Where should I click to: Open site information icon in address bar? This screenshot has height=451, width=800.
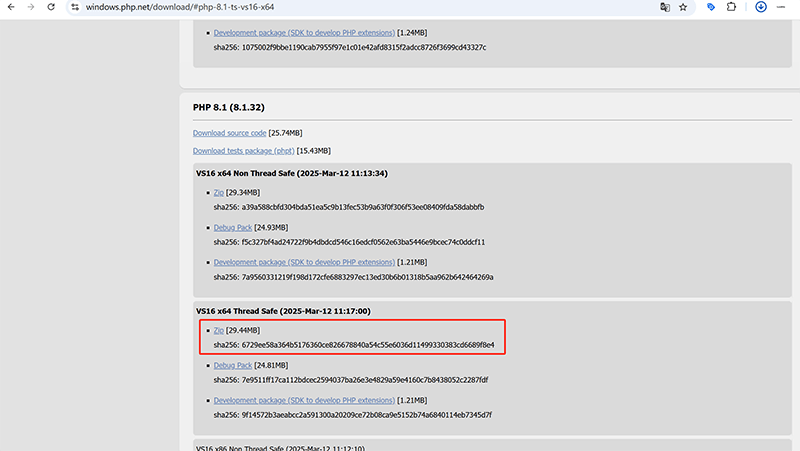[x=75, y=7]
